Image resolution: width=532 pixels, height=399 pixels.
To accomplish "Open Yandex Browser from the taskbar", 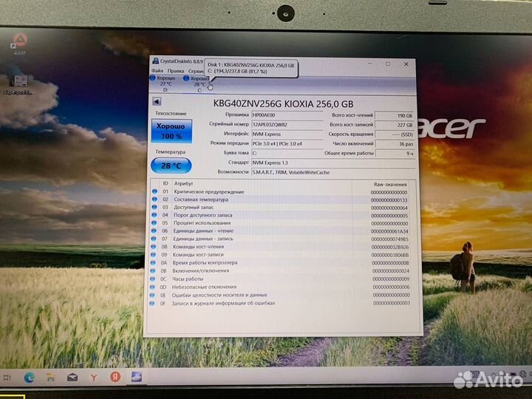I will [x=94, y=378].
